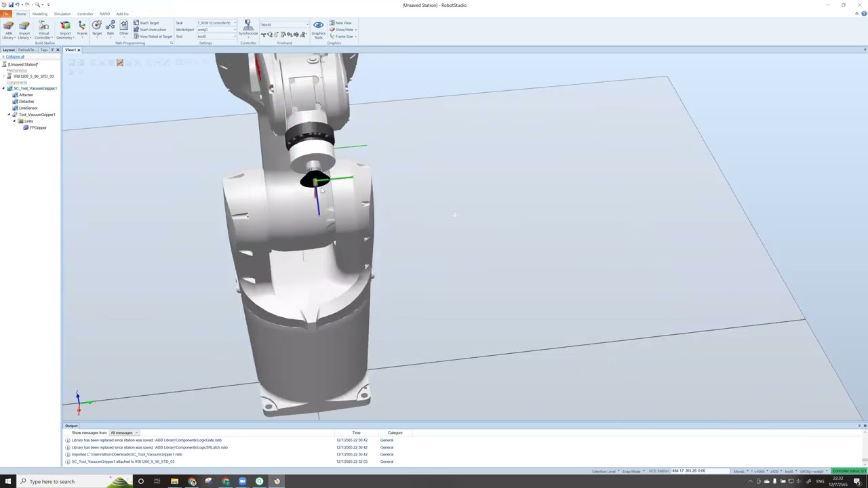The height and width of the screenshot is (488, 868).
Task: Collapse SC_Tool_VacuumGripper1 tree node
Action: (3, 88)
